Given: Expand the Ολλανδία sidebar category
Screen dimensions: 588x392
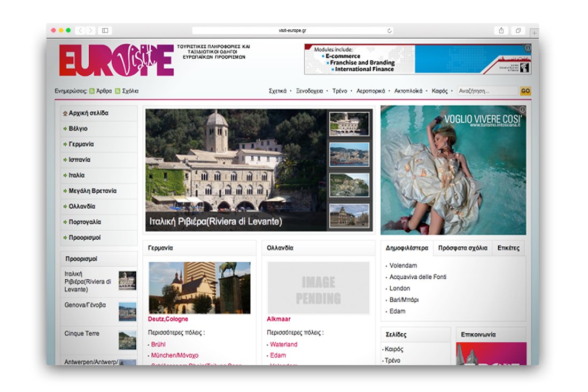Looking at the screenshot, I should coord(82,206).
